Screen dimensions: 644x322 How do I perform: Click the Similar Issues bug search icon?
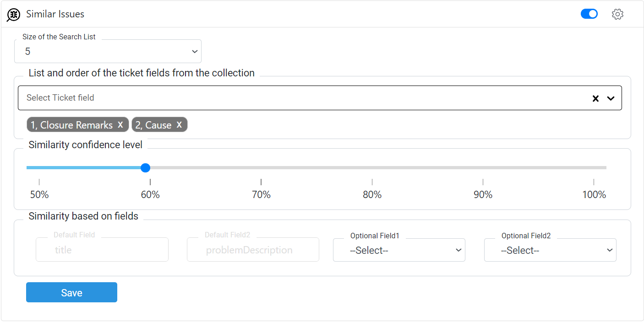(x=14, y=15)
